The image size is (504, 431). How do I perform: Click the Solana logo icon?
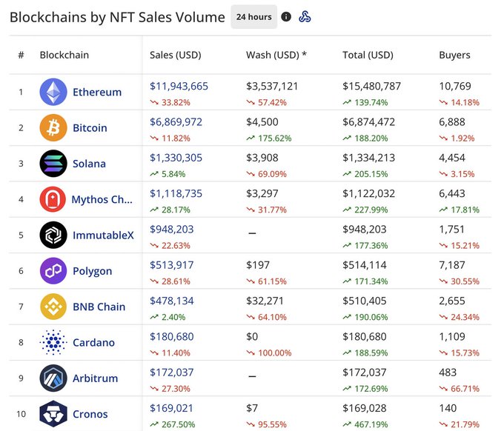(53, 164)
